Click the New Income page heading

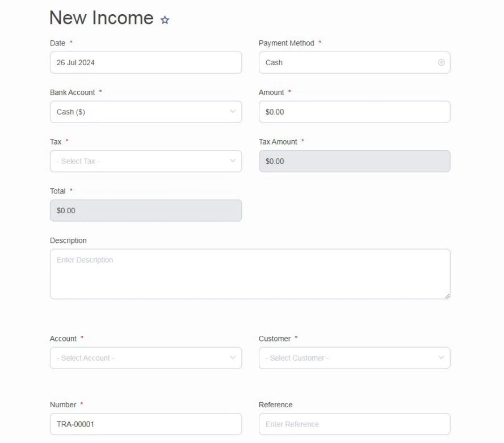point(102,18)
